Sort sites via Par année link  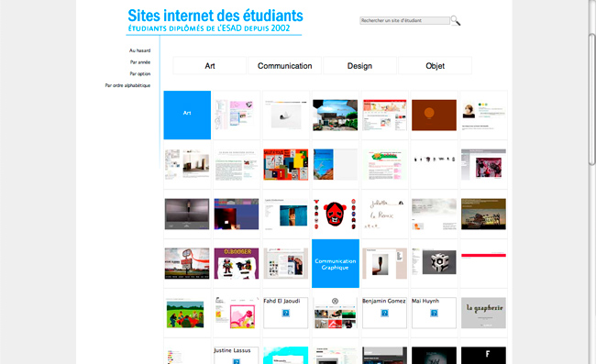(140, 62)
